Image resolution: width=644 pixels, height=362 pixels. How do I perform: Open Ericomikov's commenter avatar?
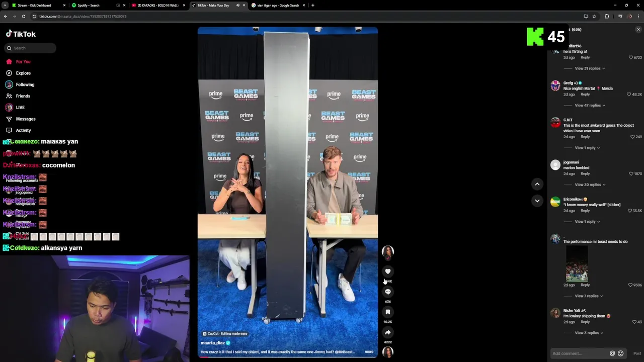pyautogui.click(x=555, y=202)
